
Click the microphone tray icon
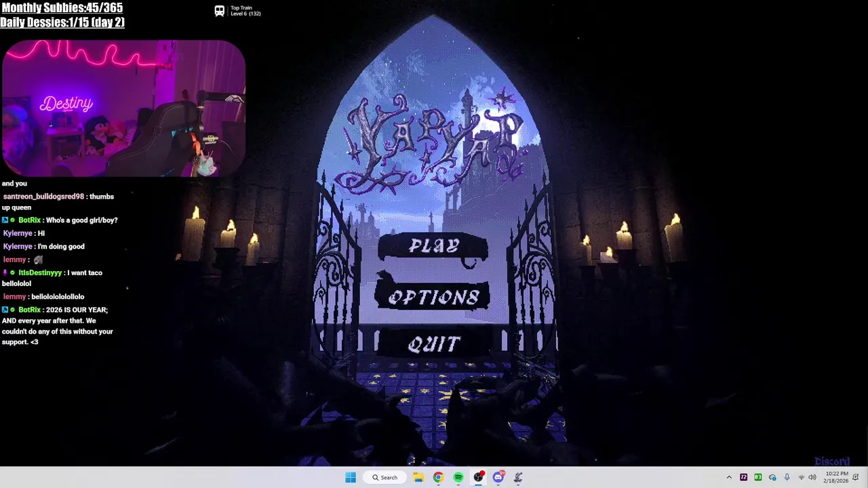coord(787,477)
